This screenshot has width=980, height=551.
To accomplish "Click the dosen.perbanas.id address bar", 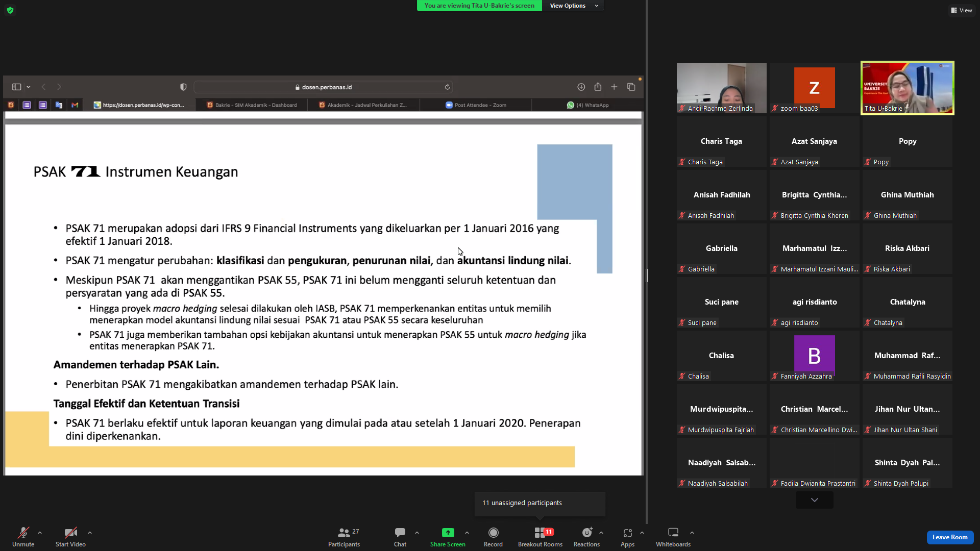I will click(x=324, y=87).
